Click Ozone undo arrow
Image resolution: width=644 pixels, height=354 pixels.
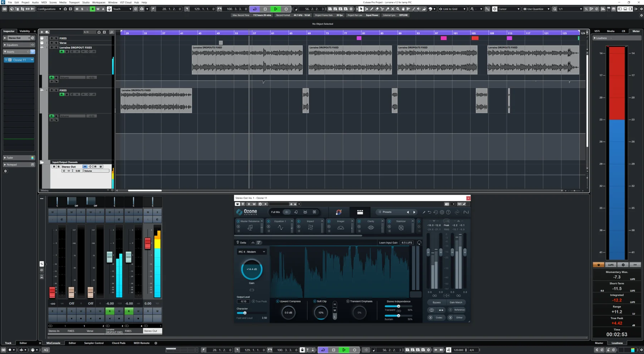click(x=430, y=212)
